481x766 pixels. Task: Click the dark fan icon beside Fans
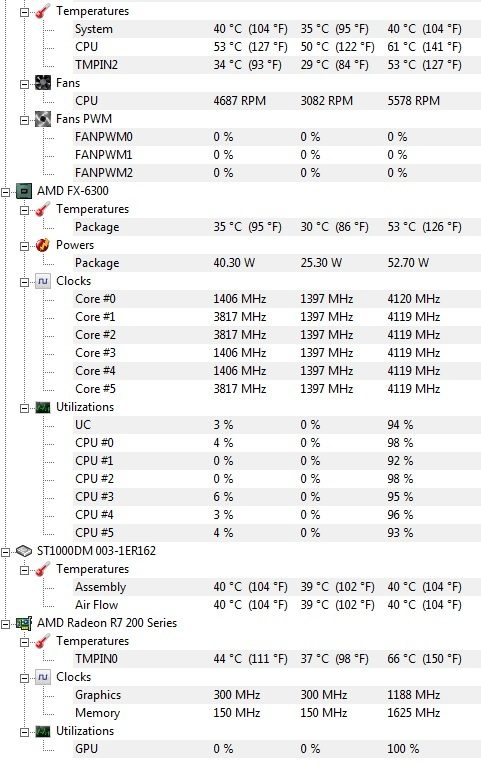(43, 83)
